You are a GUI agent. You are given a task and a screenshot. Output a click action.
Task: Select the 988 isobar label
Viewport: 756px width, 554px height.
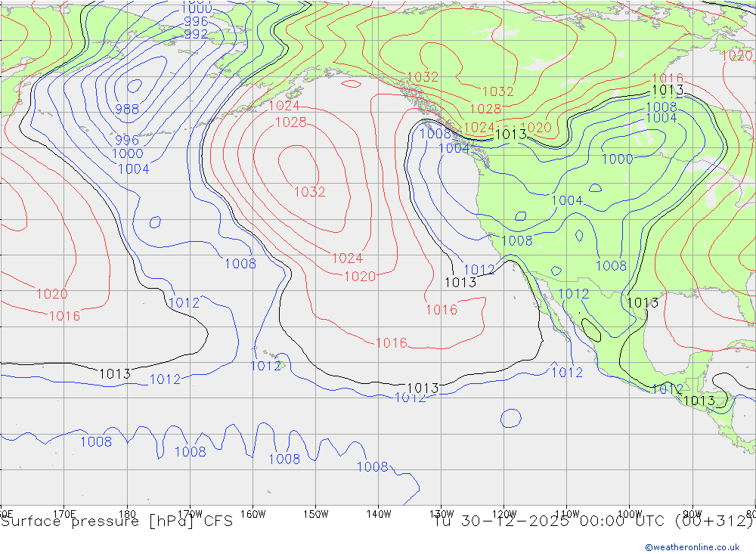tap(127, 110)
